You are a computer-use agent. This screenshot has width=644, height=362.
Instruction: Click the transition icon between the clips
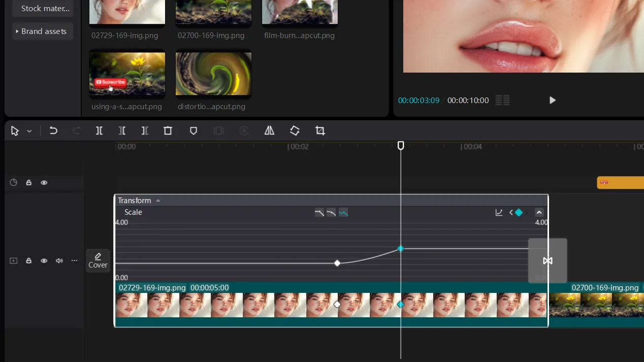[x=548, y=260]
